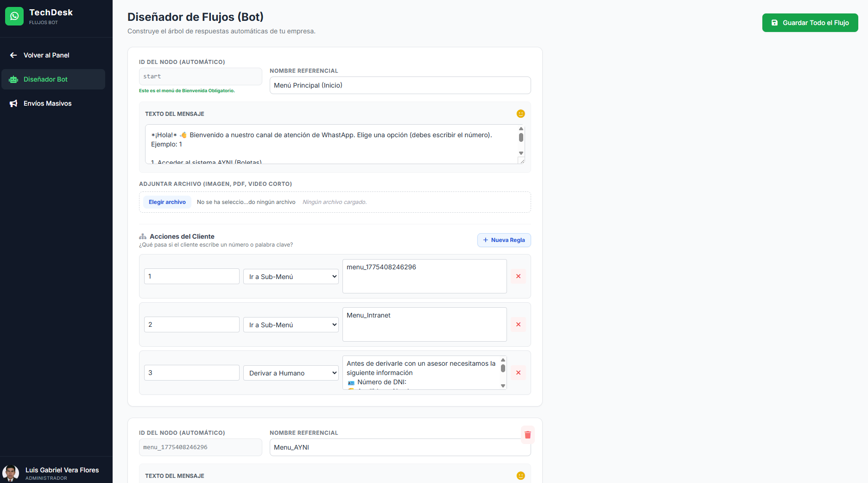Image resolution: width=868 pixels, height=483 pixels.
Task: Add a rule with Nueva Regla
Action: click(x=504, y=240)
